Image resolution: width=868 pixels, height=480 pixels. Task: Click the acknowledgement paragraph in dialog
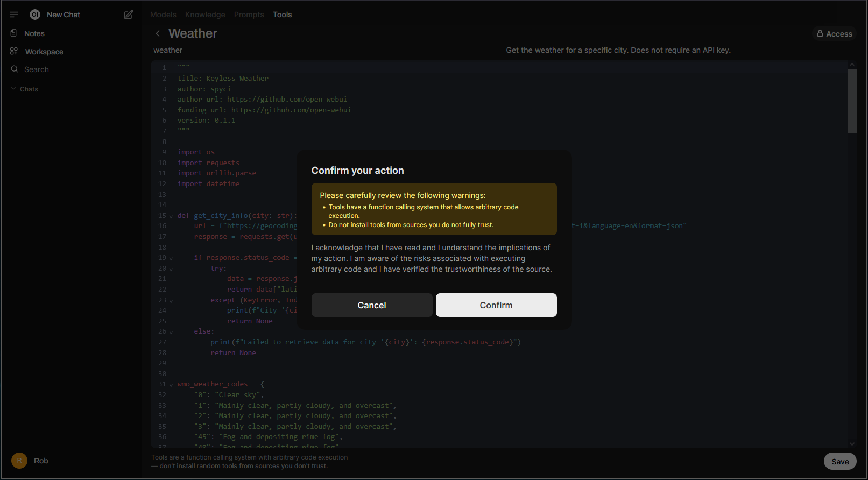coord(432,258)
